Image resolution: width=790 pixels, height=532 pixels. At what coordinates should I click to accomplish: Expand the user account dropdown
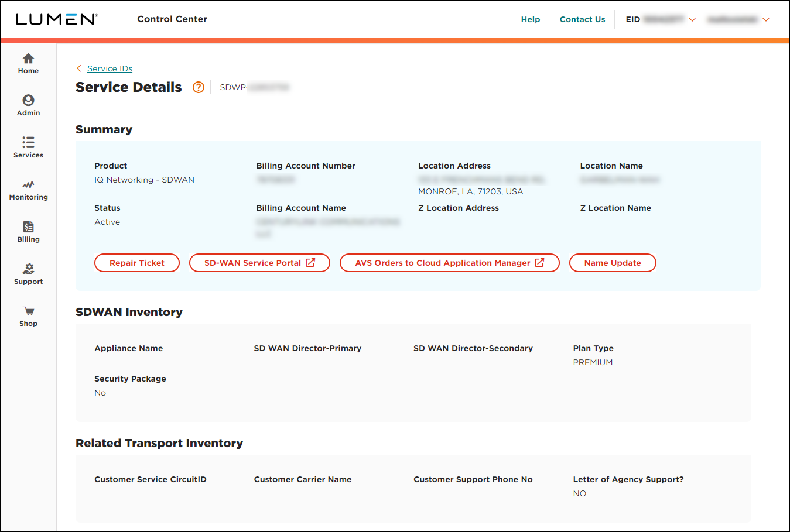[766, 19]
